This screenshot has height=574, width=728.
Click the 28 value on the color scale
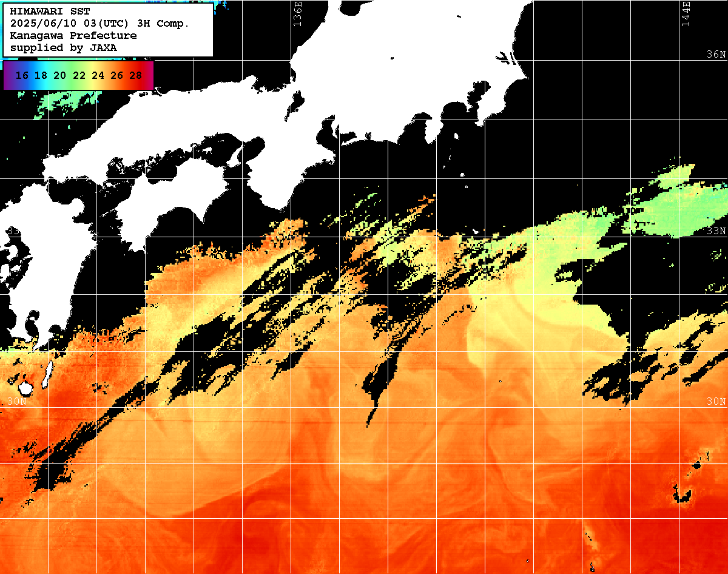136,75
